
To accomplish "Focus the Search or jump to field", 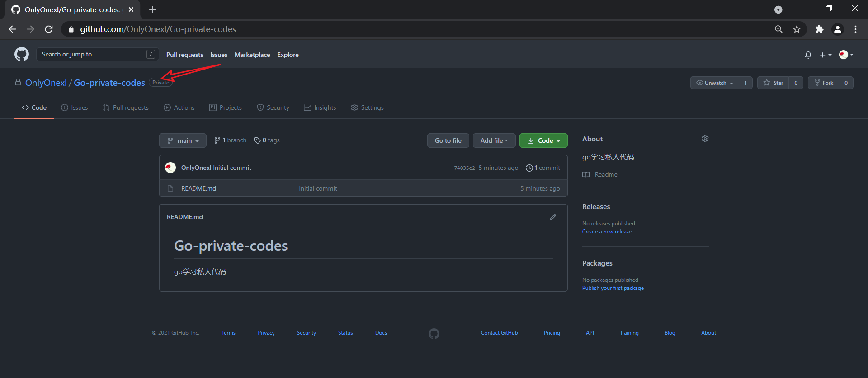I will (x=98, y=54).
